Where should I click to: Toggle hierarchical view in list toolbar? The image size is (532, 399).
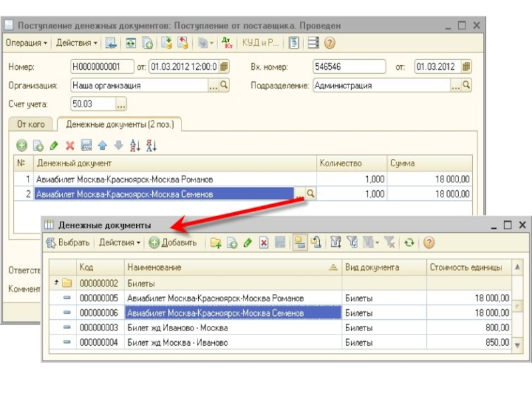click(300, 243)
